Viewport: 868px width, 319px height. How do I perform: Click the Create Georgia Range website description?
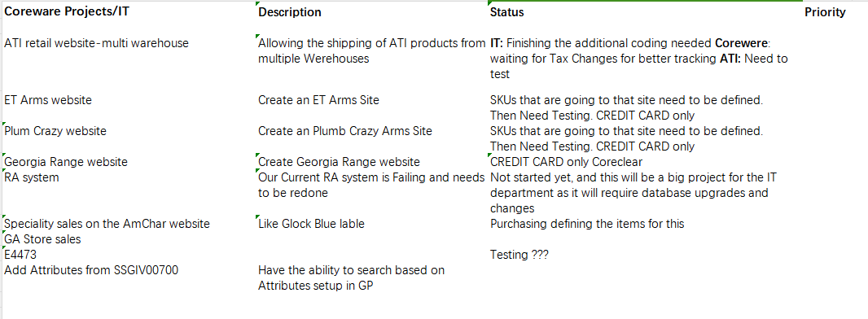(339, 162)
